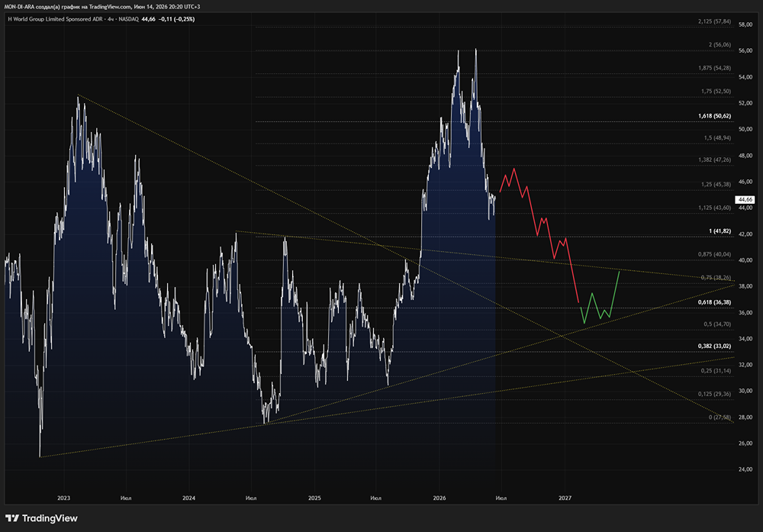
Task: Click the 48,00 price axis tick
Action: 745,156
